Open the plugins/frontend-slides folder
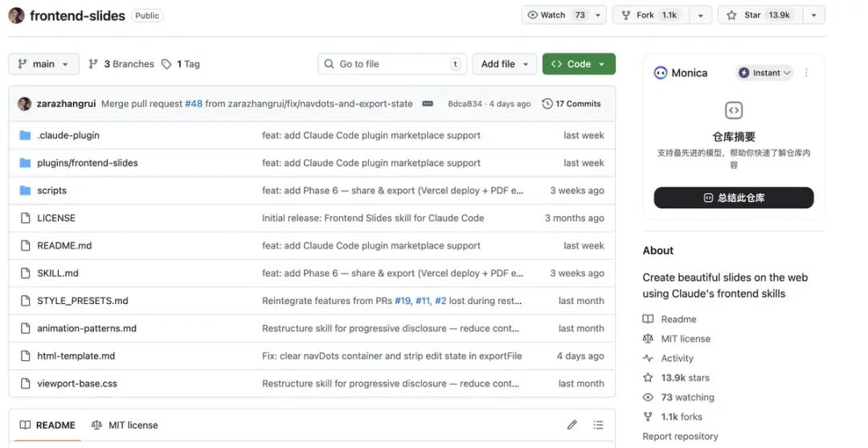 pos(88,162)
